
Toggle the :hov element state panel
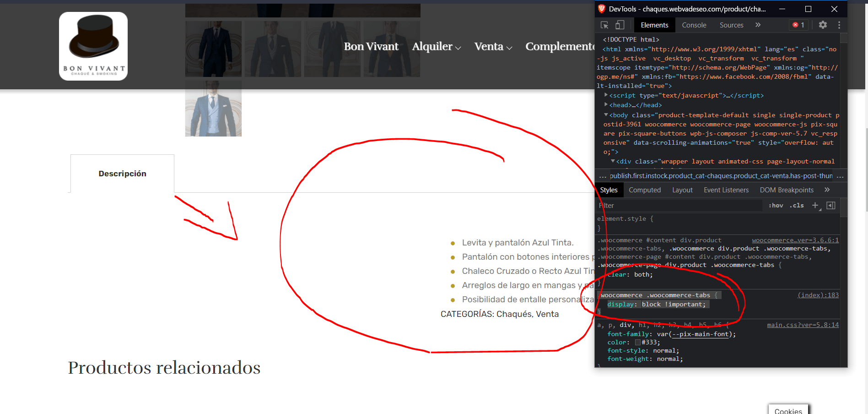pos(776,206)
